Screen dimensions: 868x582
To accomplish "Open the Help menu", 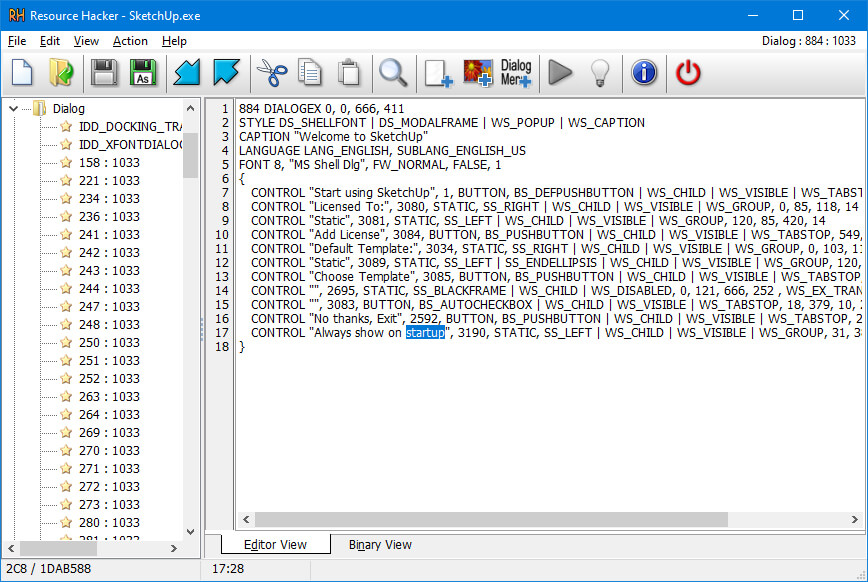I will tap(174, 41).
